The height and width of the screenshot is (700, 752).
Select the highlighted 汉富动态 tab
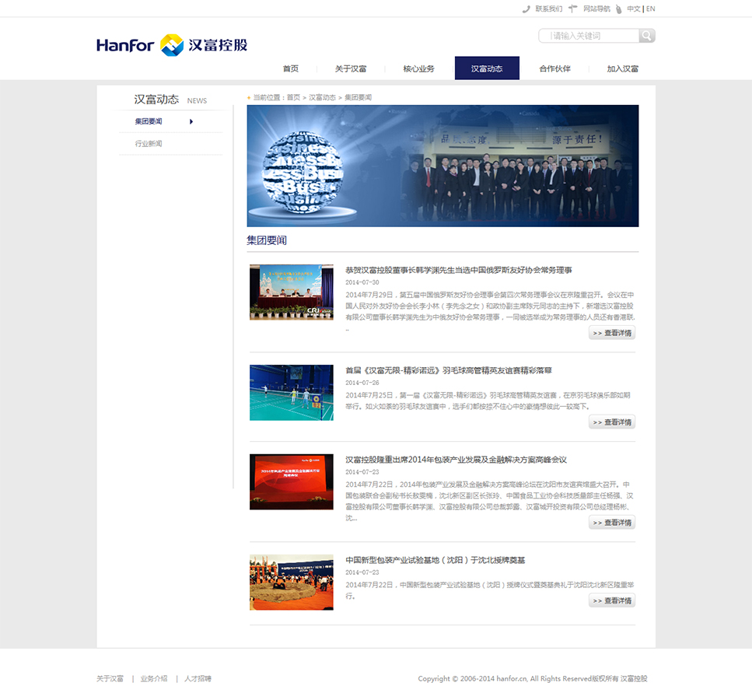coord(487,68)
